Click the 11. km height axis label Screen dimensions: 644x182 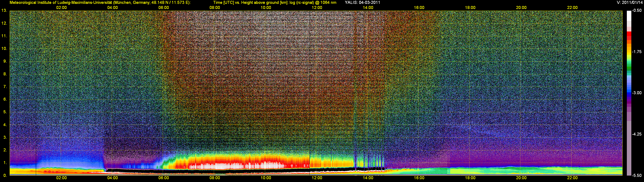click(4, 36)
